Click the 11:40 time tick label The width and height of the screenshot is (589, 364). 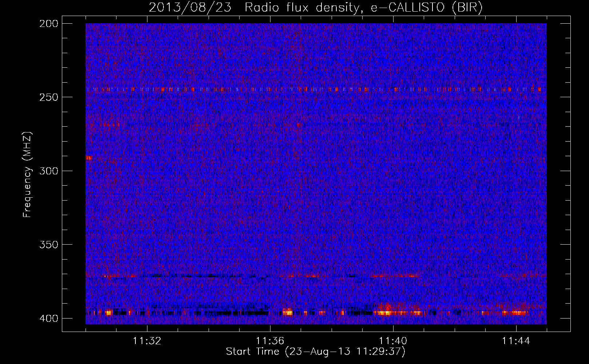point(393,341)
